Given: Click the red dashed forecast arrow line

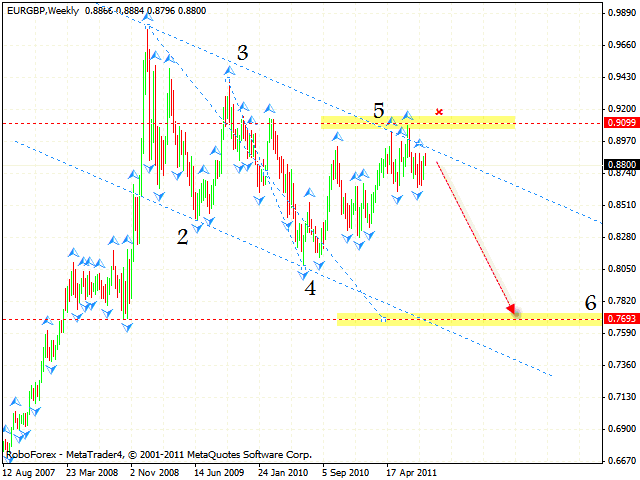Looking at the screenshot, I should point(474,235).
